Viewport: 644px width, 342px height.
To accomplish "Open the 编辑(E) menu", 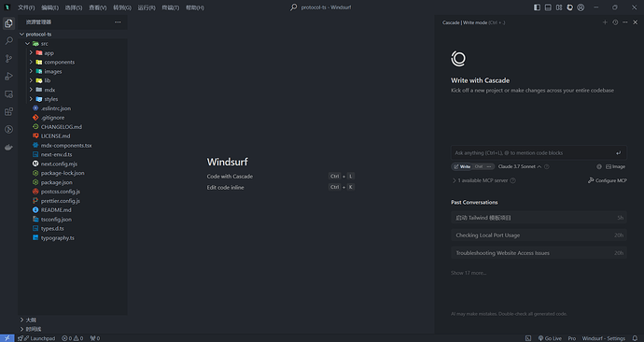I will click(x=49, y=7).
